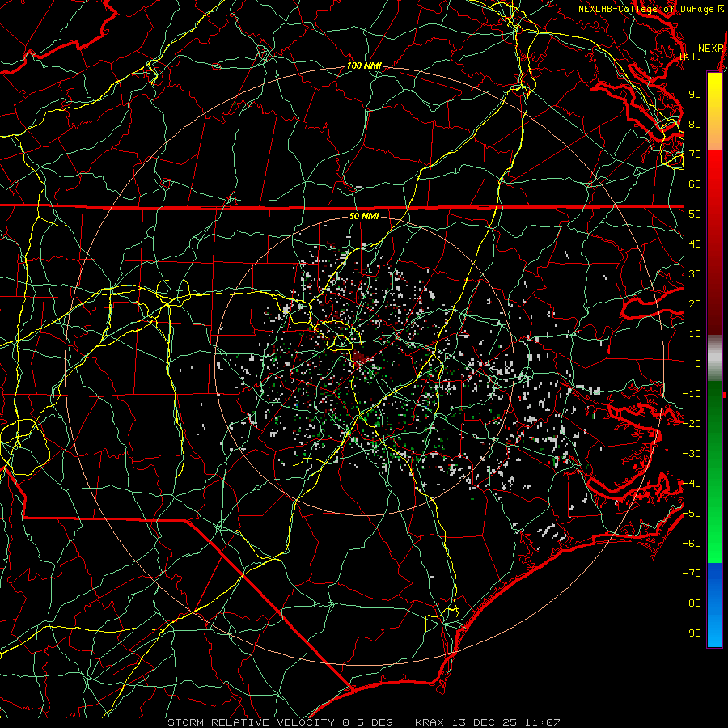The height and width of the screenshot is (728, 728).
Task: Select the 40 knot scale label
Action: [x=695, y=244]
